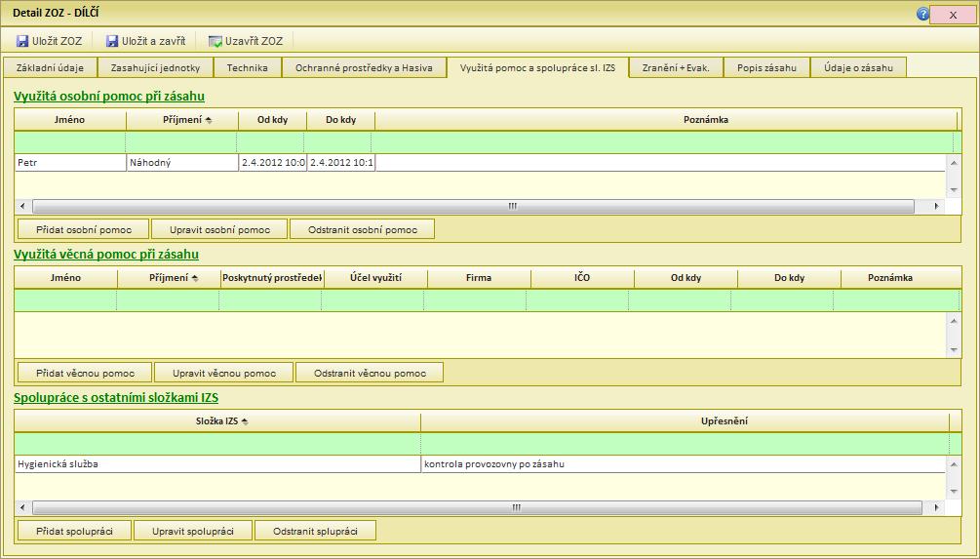
Task: Click scroll-right arrow in spolupráce table
Action: point(936,507)
